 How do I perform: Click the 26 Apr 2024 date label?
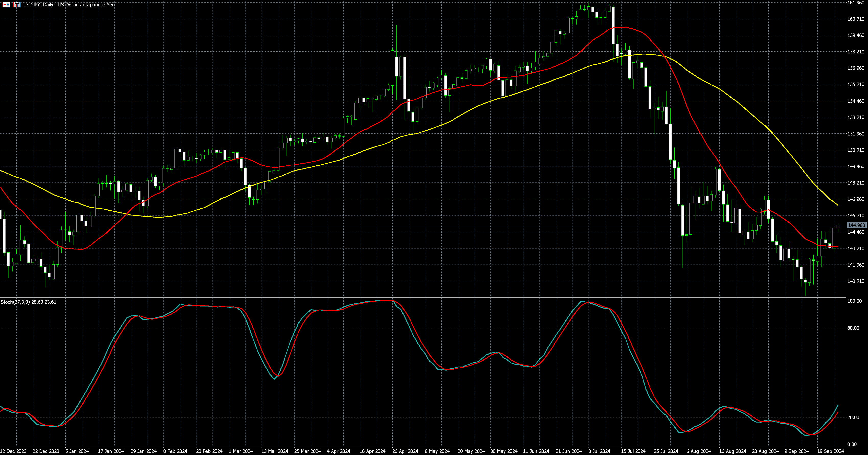click(405, 451)
